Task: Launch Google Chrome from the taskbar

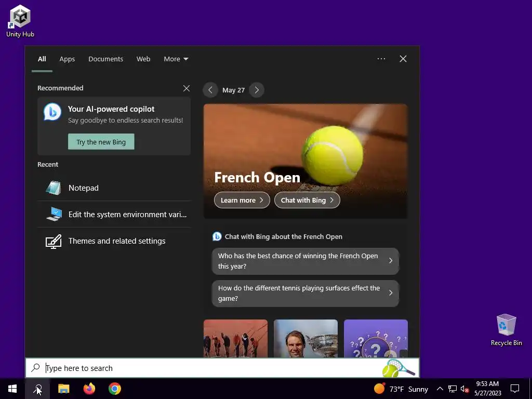Action: pyautogui.click(x=115, y=389)
